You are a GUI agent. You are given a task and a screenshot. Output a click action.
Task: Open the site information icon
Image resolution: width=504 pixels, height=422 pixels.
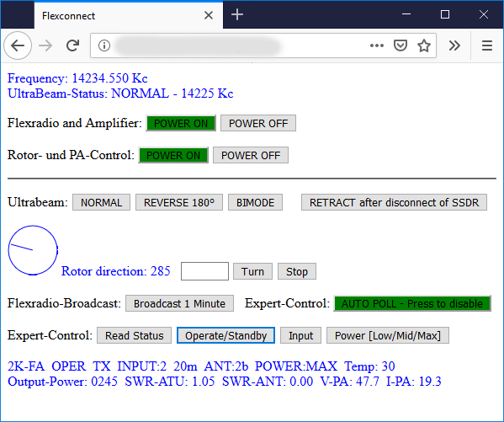point(104,45)
